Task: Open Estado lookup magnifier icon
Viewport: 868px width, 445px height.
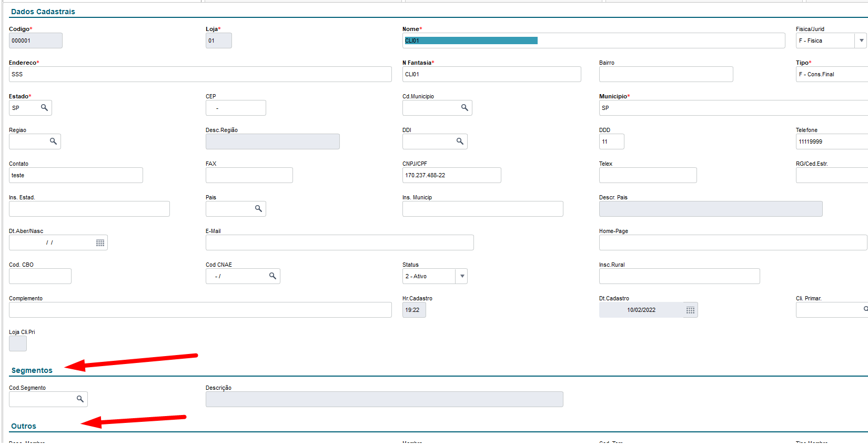Action: tap(44, 107)
